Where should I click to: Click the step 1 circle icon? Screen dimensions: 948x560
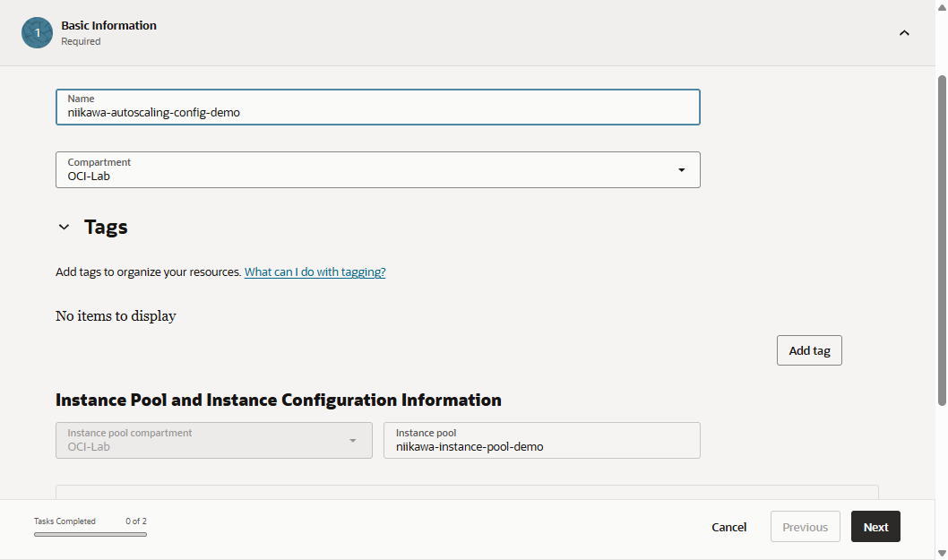point(37,32)
